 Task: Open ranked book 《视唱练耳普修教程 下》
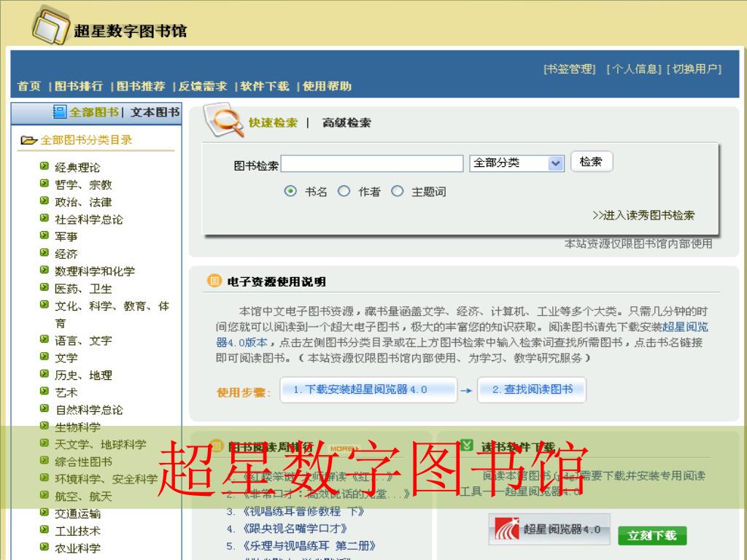click(303, 511)
